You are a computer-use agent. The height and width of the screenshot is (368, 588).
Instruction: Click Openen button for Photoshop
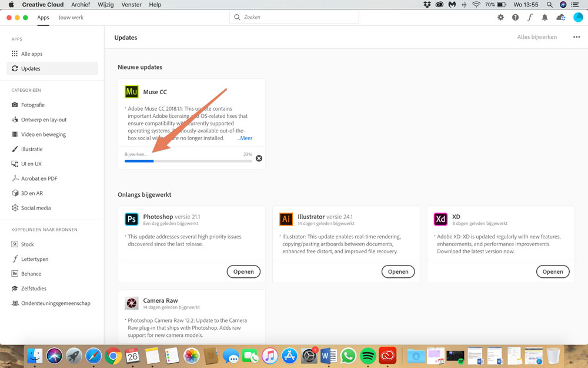click(x=243, y=271)
